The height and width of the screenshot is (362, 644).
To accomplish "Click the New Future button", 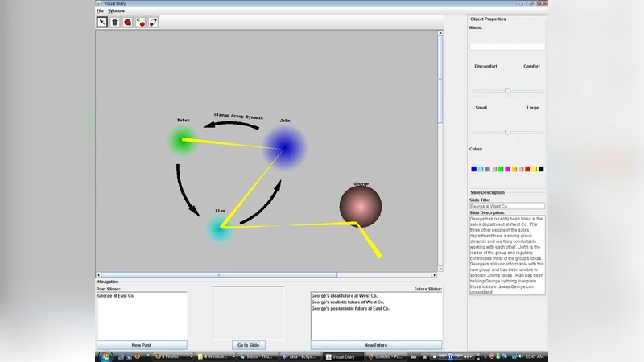I will pyautogui.click(x=376, y=345).
